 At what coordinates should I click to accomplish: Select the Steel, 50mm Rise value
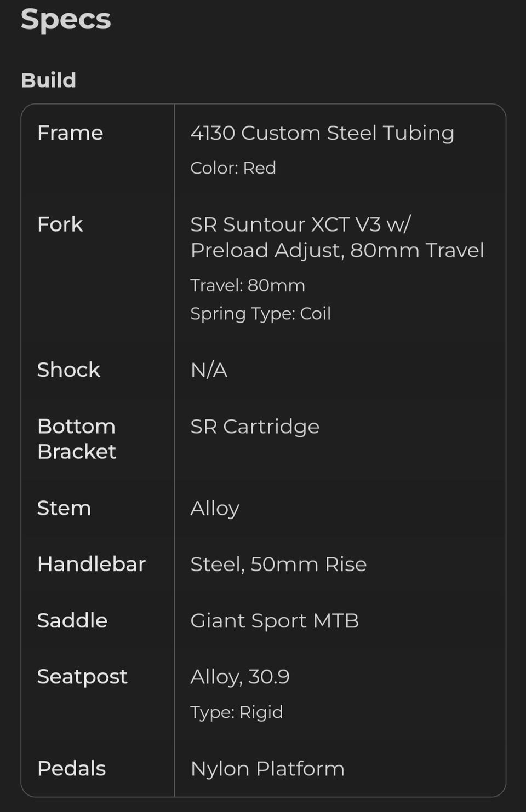coord(278,565)
